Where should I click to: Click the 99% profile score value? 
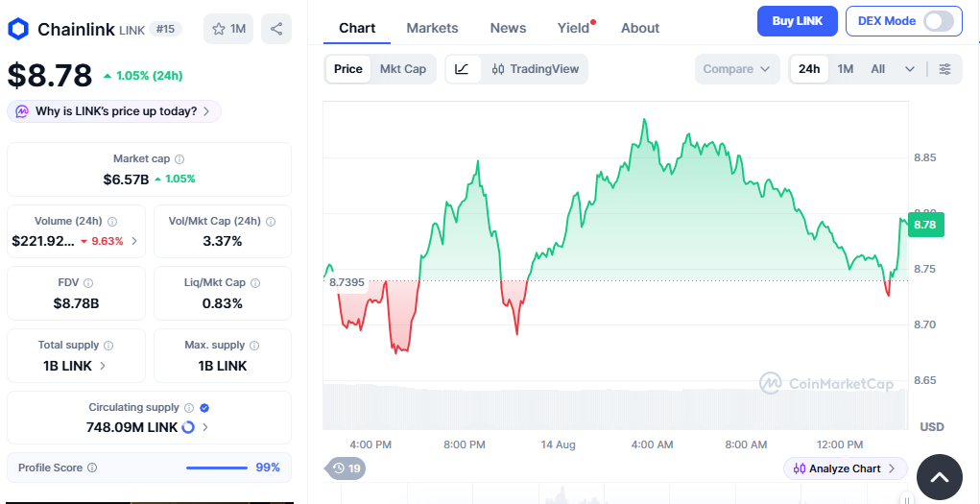click(268, 468)
